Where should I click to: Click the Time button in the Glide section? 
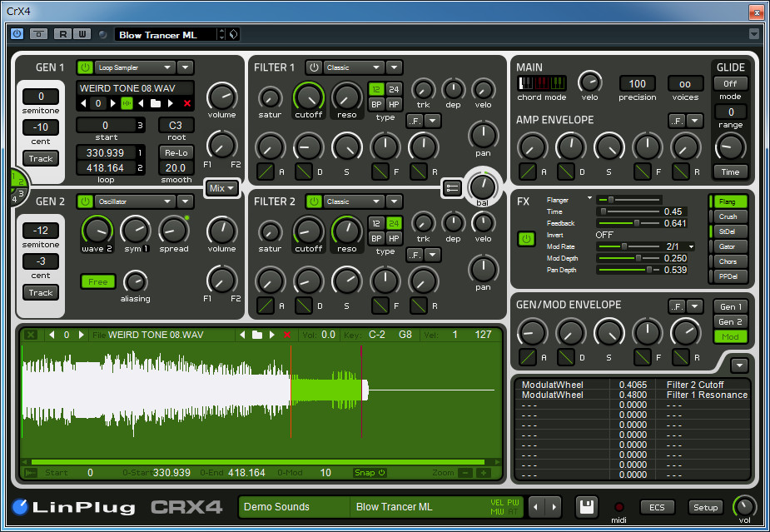pos(730,172)
